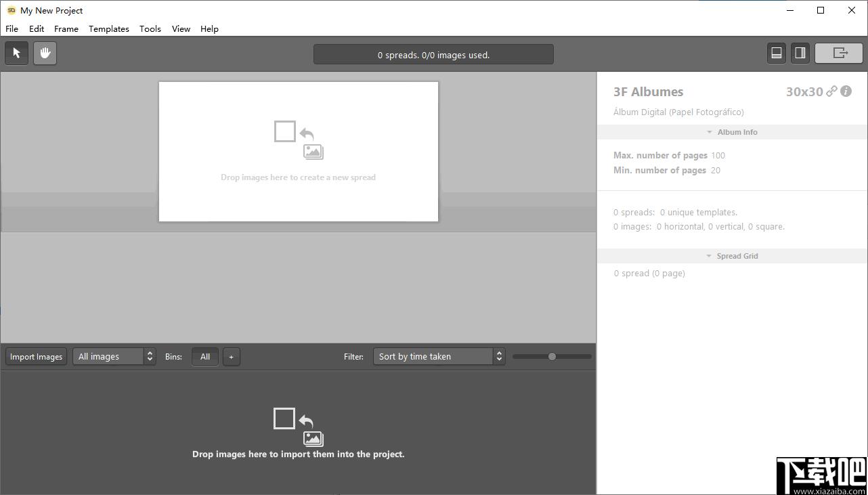The width and height of the screenshot is (868, 495).
Task: Click the new spread drop area
Action: click(299, 152)
